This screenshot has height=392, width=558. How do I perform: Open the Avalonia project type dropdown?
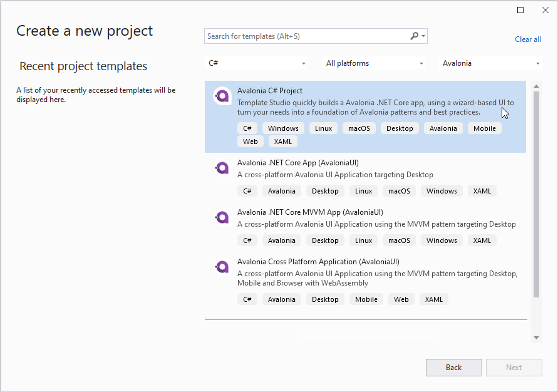491,63
